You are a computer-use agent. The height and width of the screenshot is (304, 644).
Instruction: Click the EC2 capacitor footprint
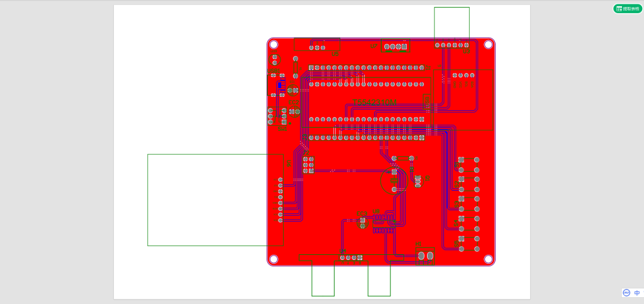coord(294,111)
